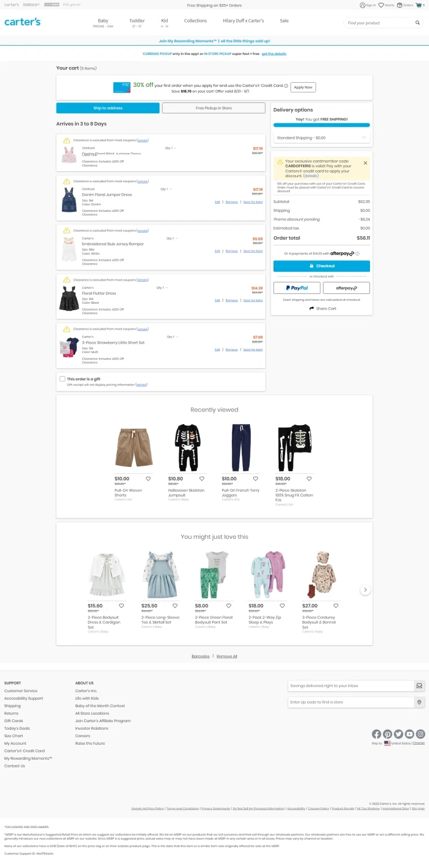Click the email signup input field

(351, 686)
